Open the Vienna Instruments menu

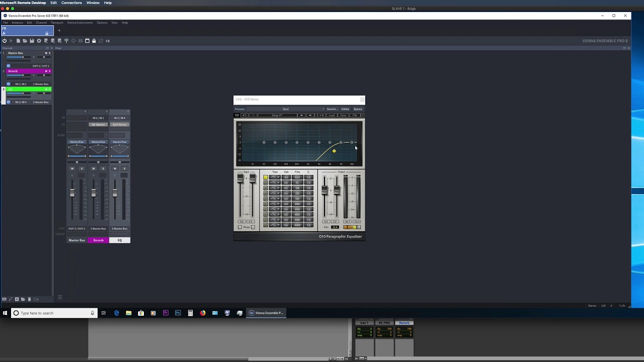click(x=79, y=23)
